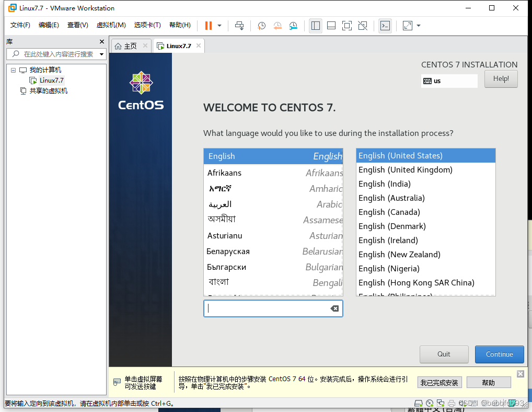
Task: Click the Continue button
Action: pos(499,354)
